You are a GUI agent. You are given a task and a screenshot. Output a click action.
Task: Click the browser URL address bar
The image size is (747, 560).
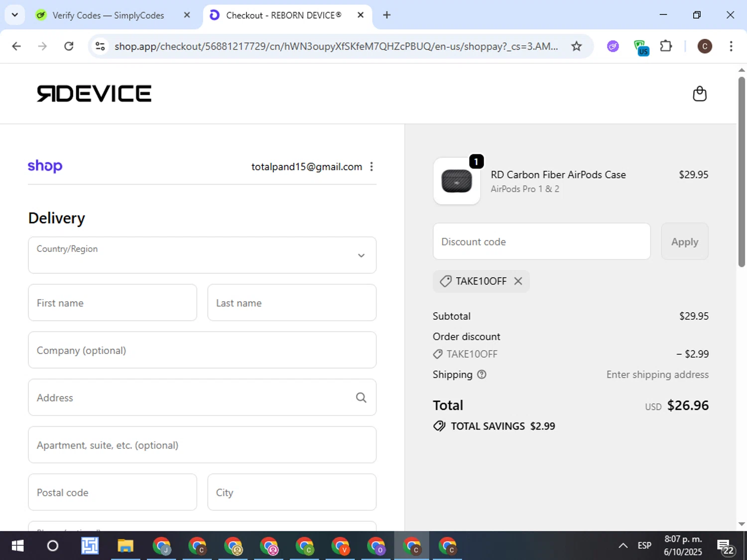(336, 46)
